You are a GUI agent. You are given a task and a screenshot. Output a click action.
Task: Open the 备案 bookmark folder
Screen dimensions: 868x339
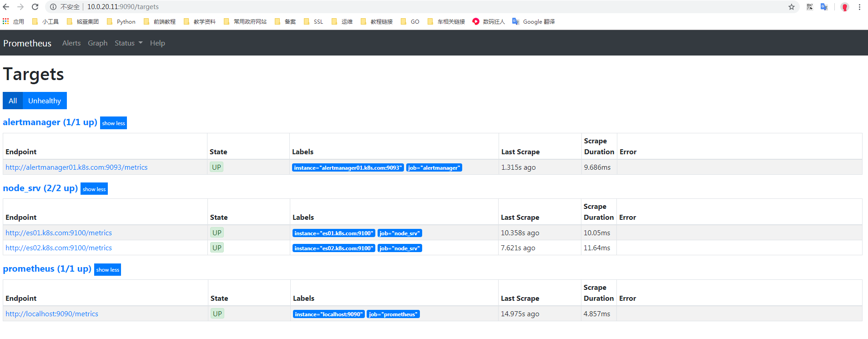coord(285,21)
